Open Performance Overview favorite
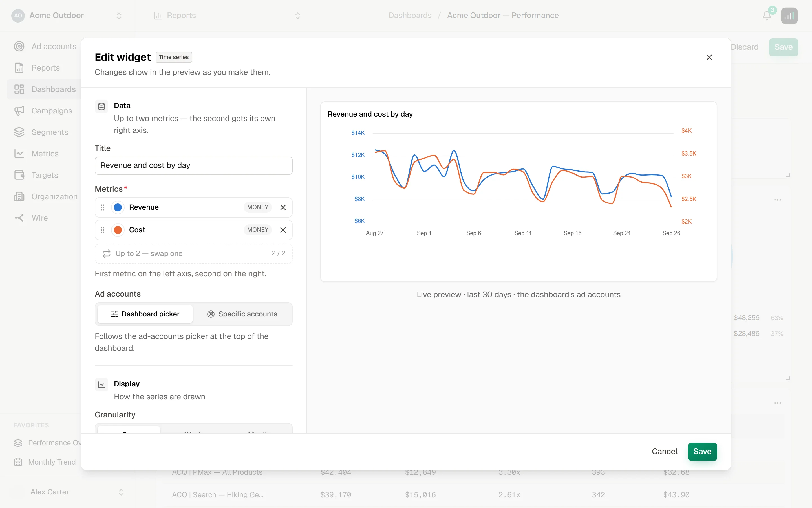Screen dimensions: 812x508 tap(47, 443)
